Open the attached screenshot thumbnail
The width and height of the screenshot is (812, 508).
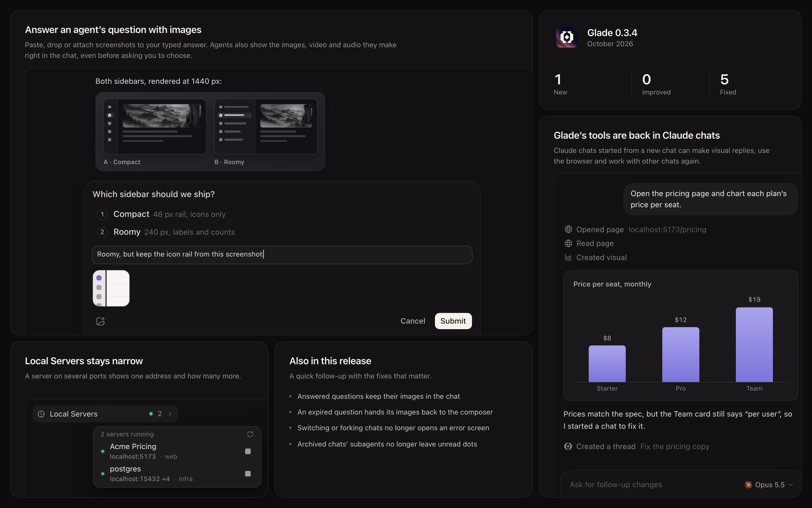111,288
